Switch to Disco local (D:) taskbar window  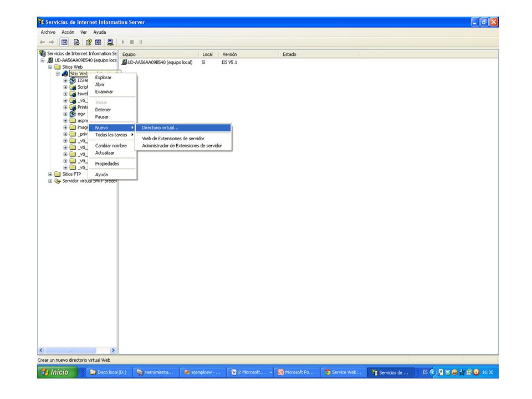click(x=109, y=372)
